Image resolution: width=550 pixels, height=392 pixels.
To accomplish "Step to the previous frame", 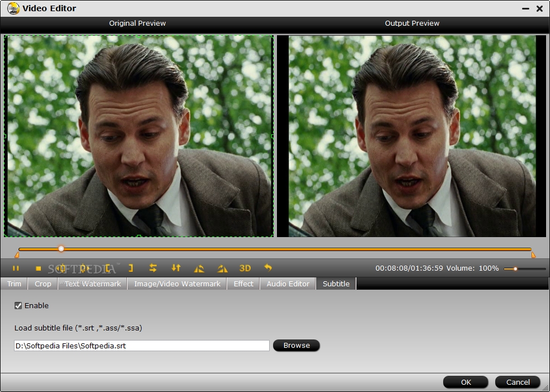I will (x=62, y=268).
